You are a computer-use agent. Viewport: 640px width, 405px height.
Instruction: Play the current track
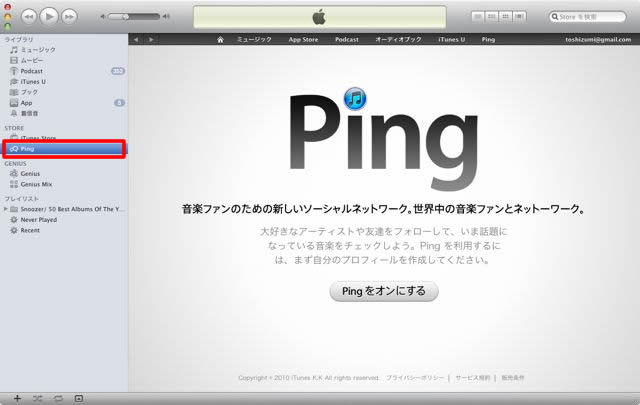point(49,16)
